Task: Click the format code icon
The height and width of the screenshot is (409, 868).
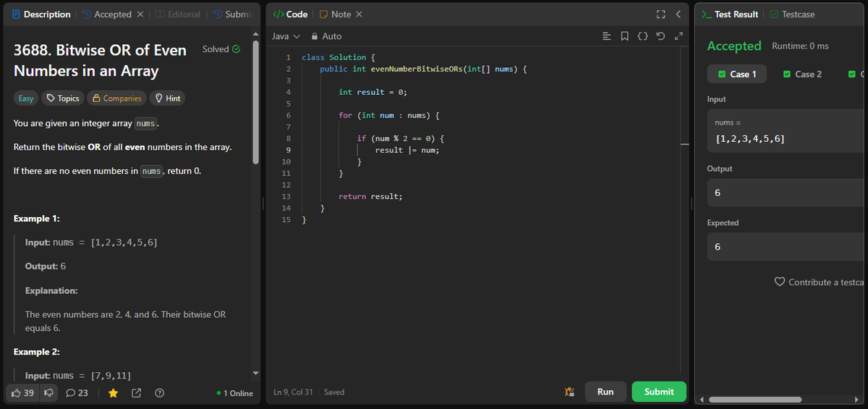Action: coord(608,36)
